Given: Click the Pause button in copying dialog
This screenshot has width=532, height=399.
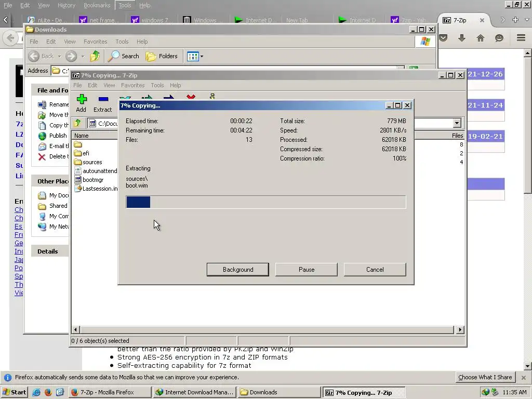Looking at the screenshot, I should [x=307, y=270].
